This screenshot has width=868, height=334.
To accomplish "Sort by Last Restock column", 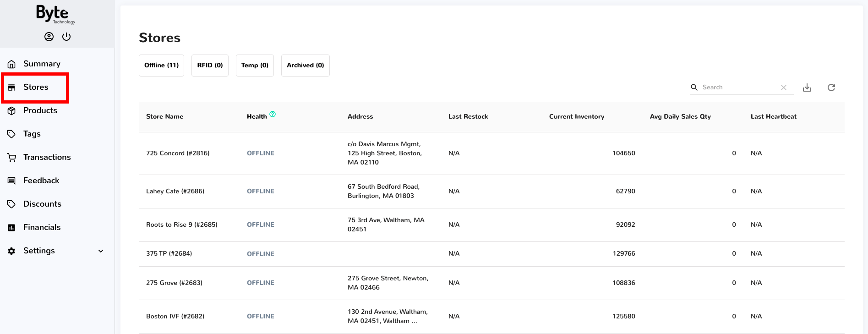I will 468,117.
